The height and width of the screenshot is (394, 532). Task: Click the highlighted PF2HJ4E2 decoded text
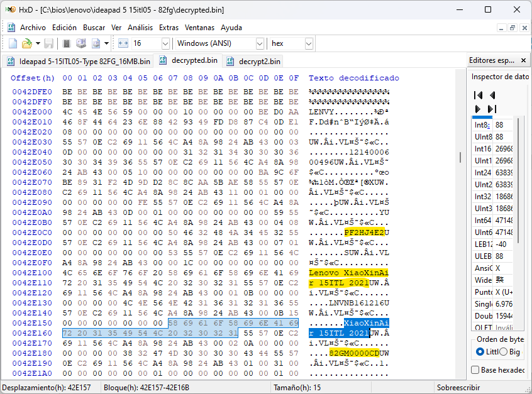364,233
